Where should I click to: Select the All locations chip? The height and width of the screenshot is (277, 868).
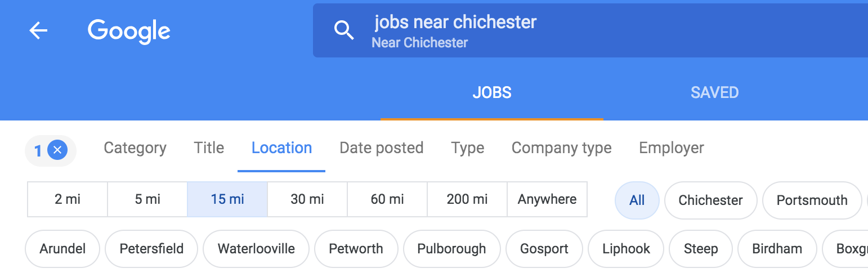coord(637,200)
